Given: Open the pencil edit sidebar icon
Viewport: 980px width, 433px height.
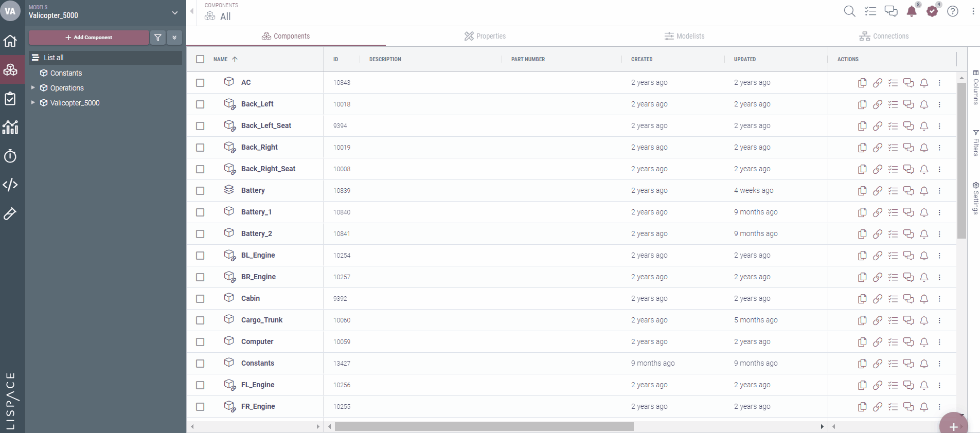Looking at the screenshot, I should click(10, 213).
